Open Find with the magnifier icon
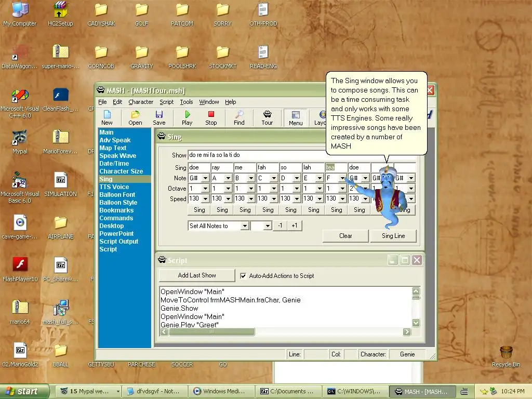Viewport: 532px width, 399px height. coord(239,118)
